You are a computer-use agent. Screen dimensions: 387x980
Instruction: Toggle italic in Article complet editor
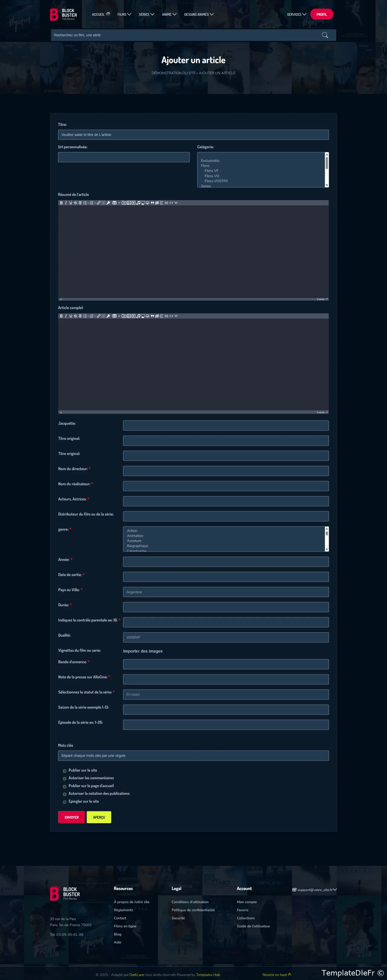66,316
